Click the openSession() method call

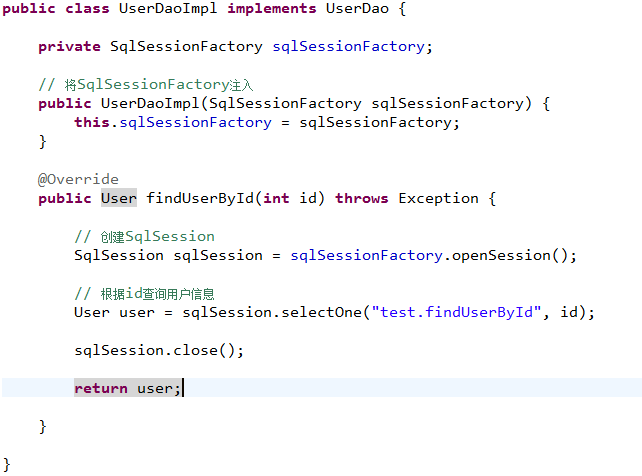[x=510, y=255]
